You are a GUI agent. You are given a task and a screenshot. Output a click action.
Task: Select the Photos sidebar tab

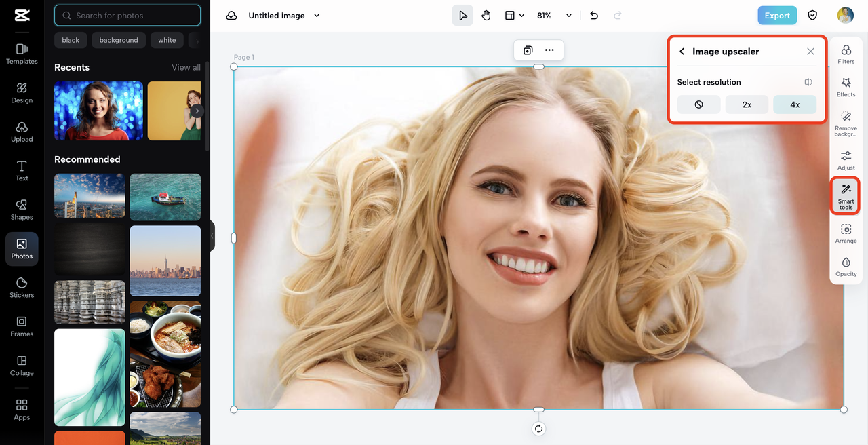[22, 249]
